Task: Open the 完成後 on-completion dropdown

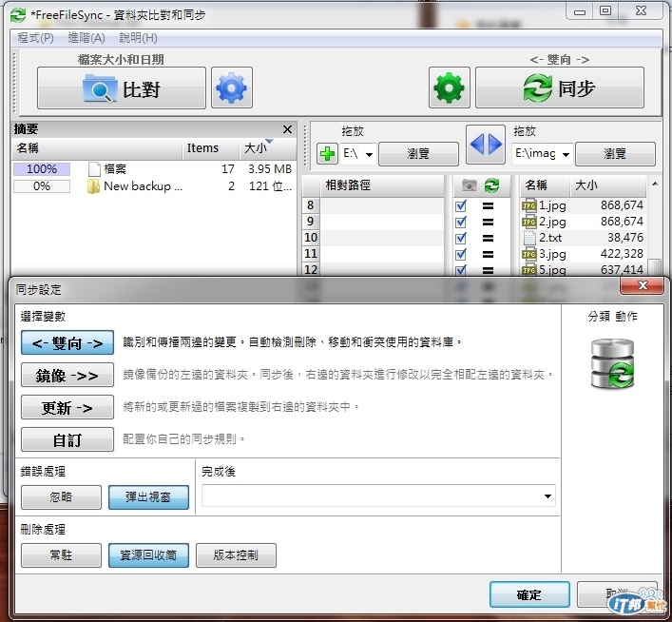Action: click(378, 496)
